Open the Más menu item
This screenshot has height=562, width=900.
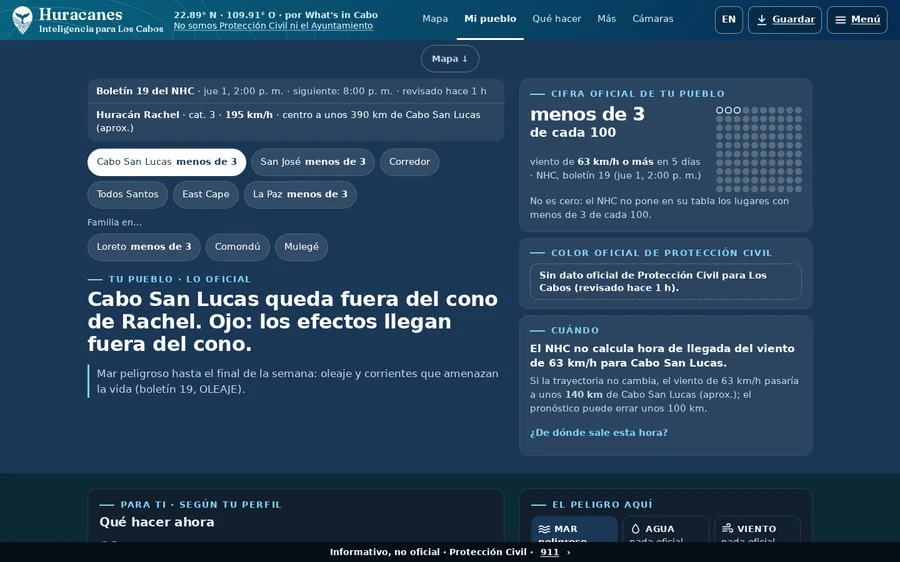tap(607, 19)
